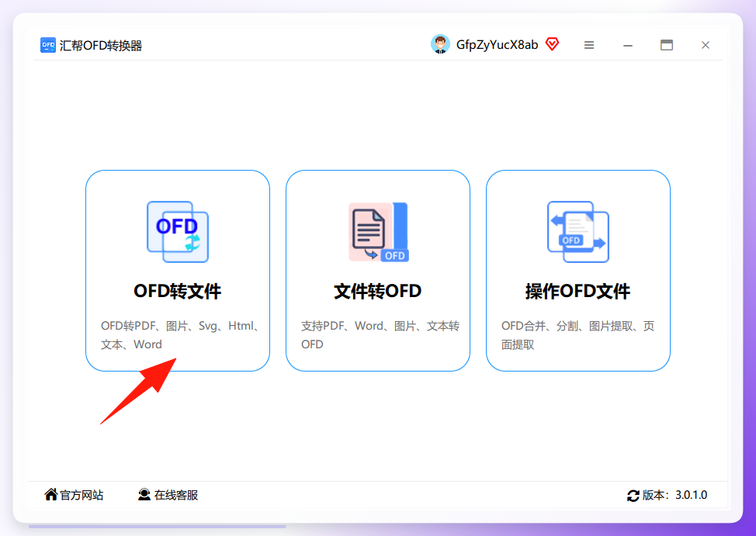Viewport: 756px width, 536px height.
Task: Select the OFD转文件 title
Action: click(178, 291)
